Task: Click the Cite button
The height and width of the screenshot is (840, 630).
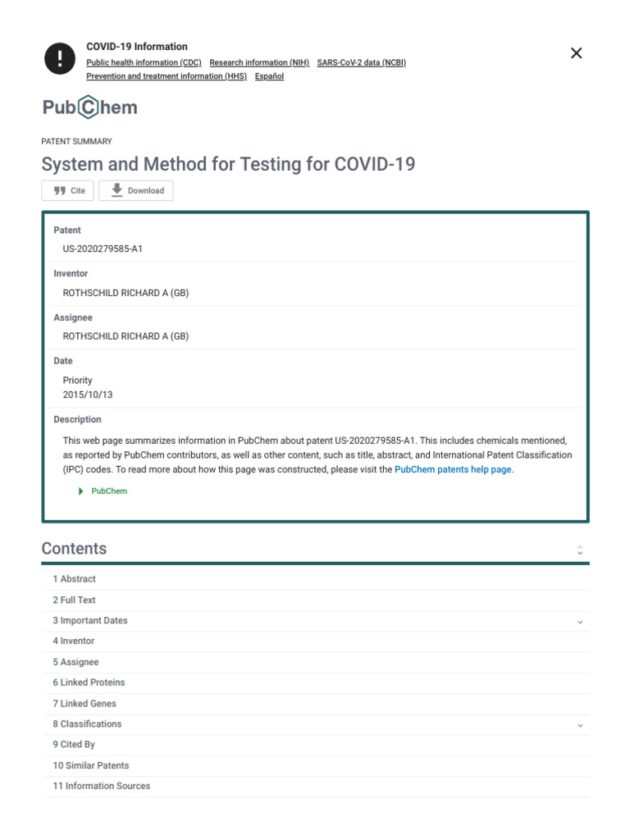Action: coord(68,190)
